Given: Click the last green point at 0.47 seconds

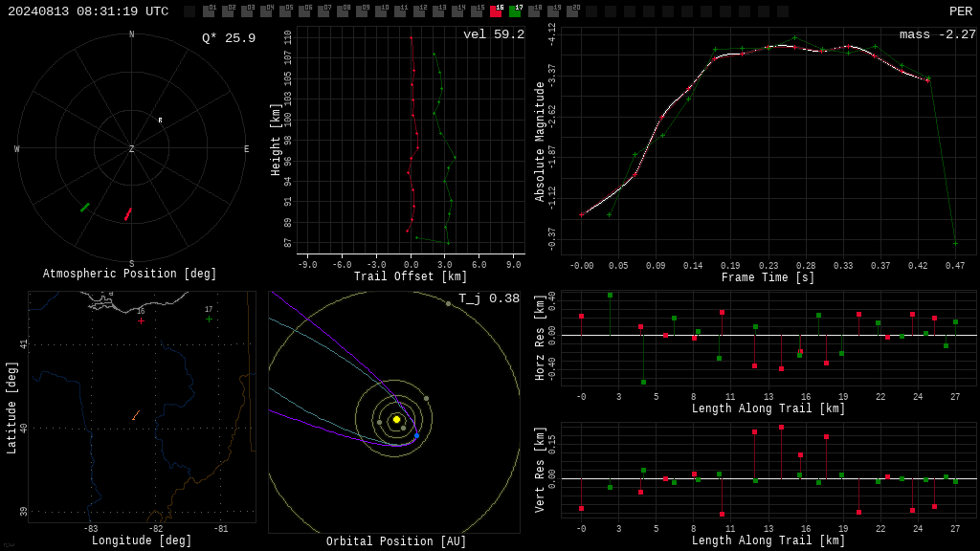Looking at the screenshot, I should [x=955, y=244].
